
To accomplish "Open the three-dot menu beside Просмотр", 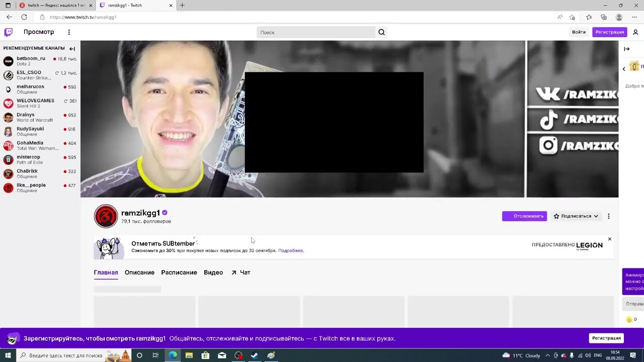I will [69, 32].
